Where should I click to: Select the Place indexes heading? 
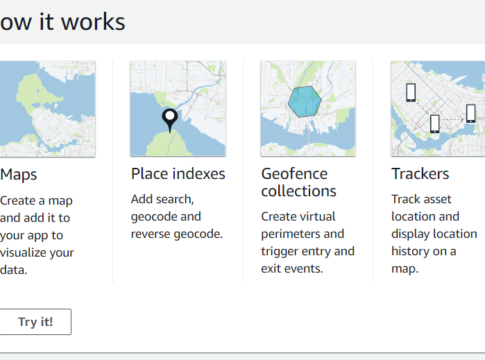click(x=178, y=174)
